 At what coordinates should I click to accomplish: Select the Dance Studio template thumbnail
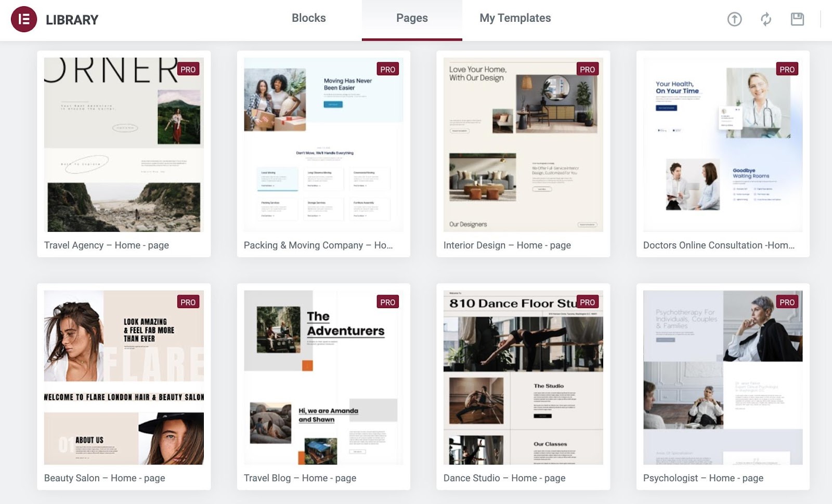tap(523, 379)
